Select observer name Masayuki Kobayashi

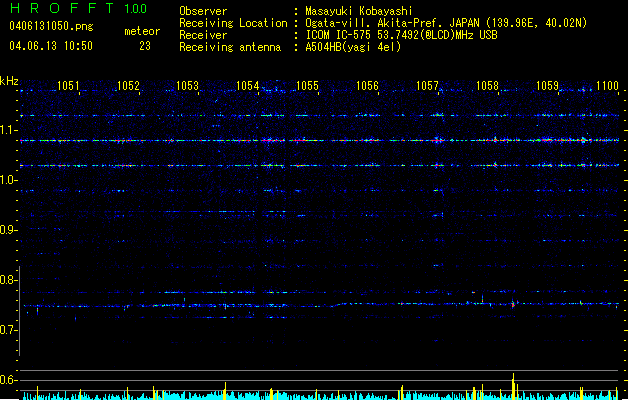pyautogui.click(x=359, y=11)
